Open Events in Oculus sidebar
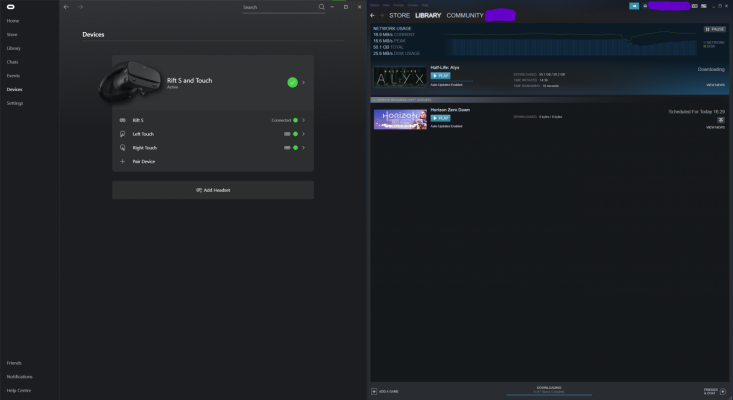This screenshot has height=400, width=733. [13, 76]
